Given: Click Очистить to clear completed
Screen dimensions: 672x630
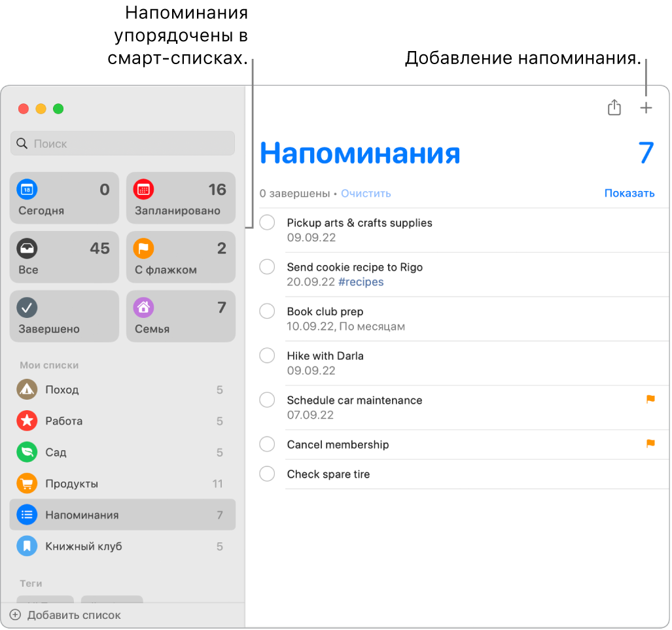Looking at the screenshot, I should click(x=366, y=193).
